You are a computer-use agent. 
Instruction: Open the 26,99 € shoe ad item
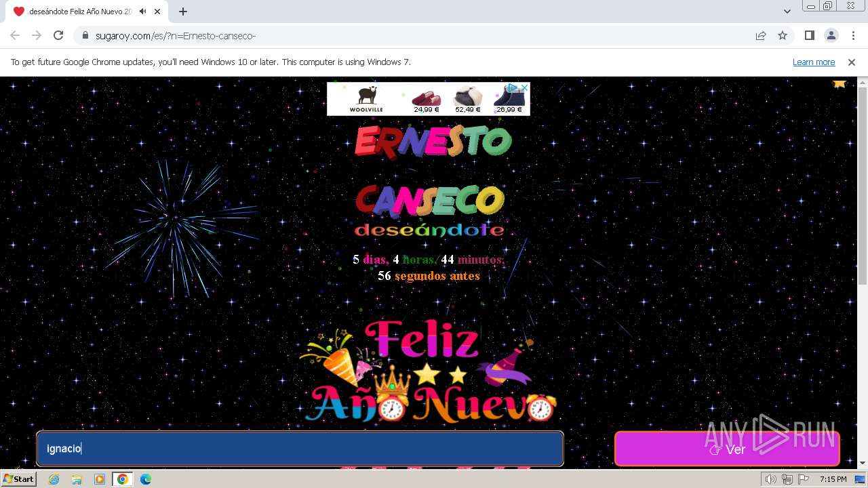tap(509, 99)
